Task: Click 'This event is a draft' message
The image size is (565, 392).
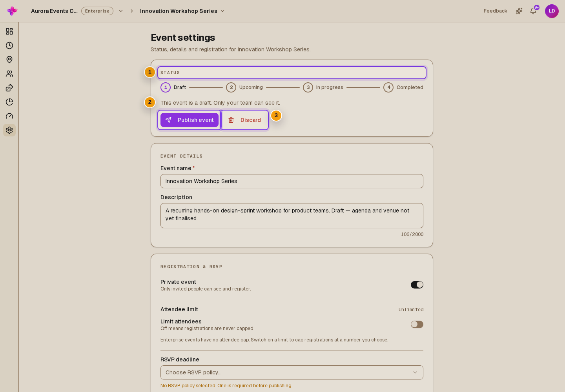Action: [x=220, y=103]
